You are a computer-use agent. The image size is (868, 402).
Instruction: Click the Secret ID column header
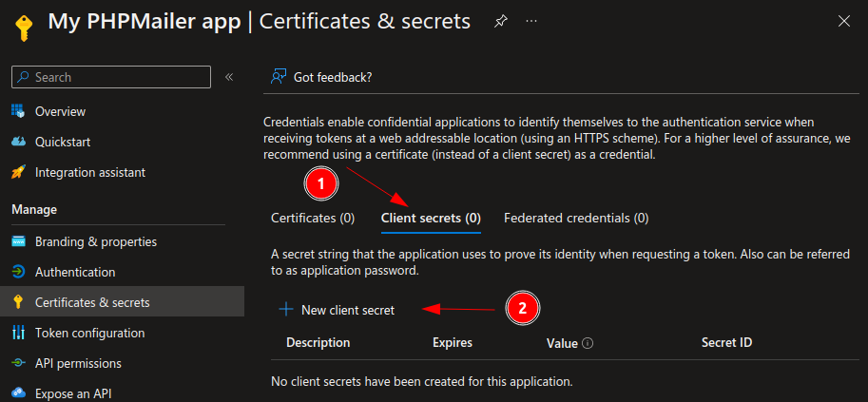pos(727,343)
